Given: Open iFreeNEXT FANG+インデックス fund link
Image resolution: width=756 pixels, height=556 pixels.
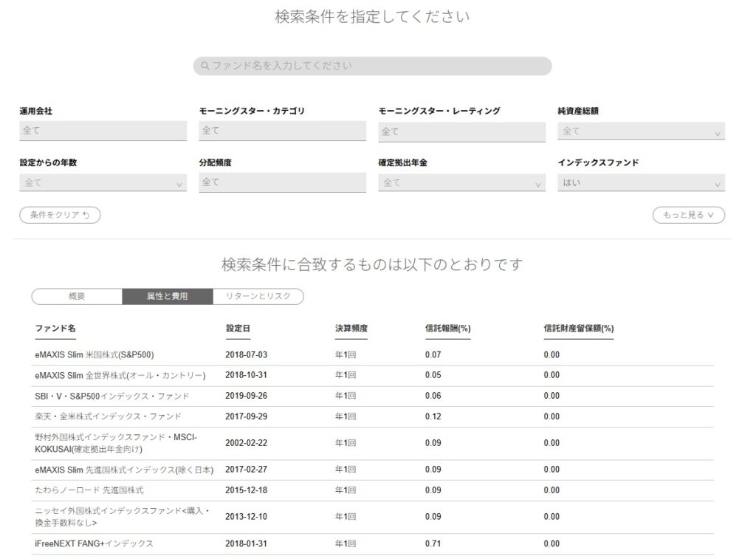Looking at the screenshot, I should [x=94, y=543].
